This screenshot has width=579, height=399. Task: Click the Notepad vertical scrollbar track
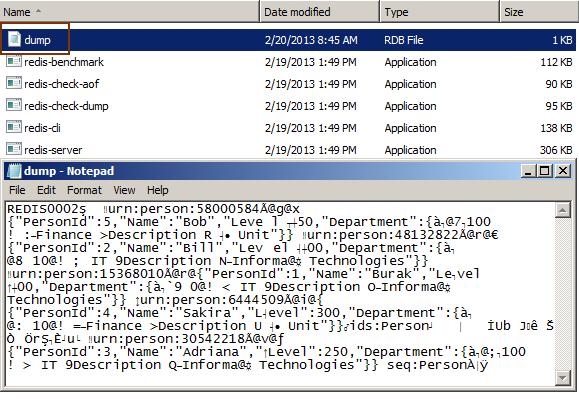click(563, 294)
